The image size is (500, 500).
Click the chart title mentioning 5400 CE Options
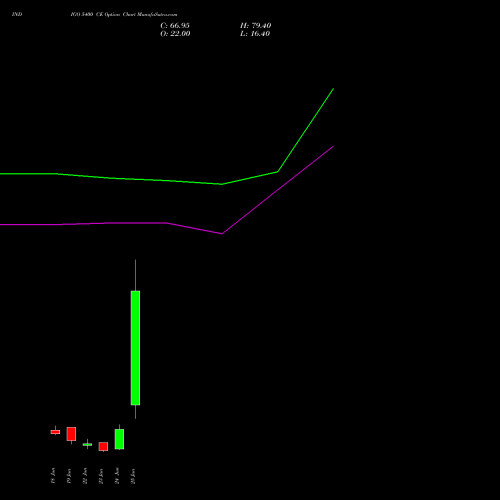(x=124, y=15)
